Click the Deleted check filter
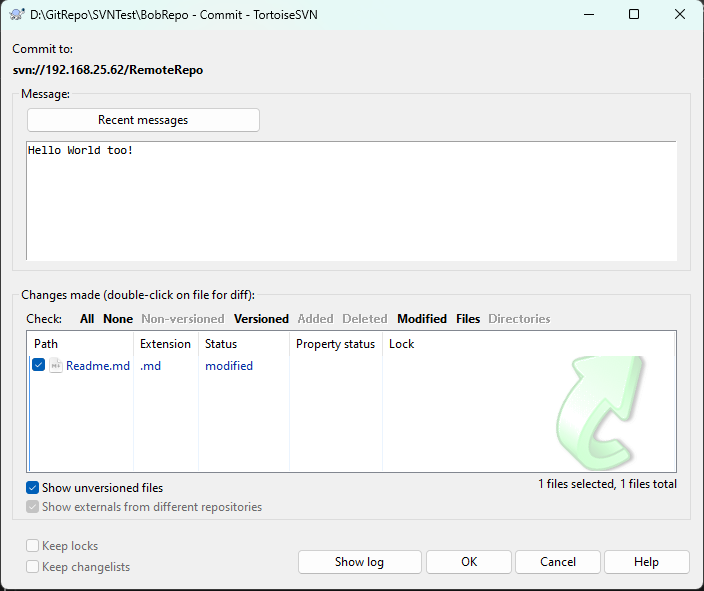704x591 pixels. point(365,319)
